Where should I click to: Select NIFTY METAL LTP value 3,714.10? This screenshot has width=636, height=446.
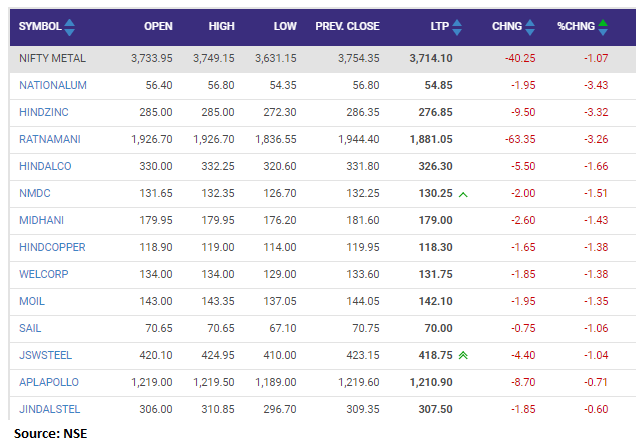coord(431,58)
